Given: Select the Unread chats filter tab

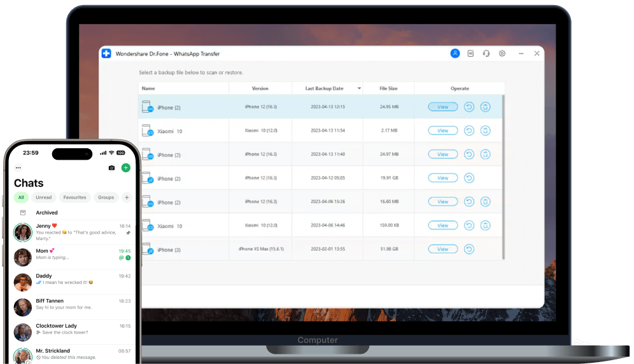Looking at the screenshot, I should point(44,197).
